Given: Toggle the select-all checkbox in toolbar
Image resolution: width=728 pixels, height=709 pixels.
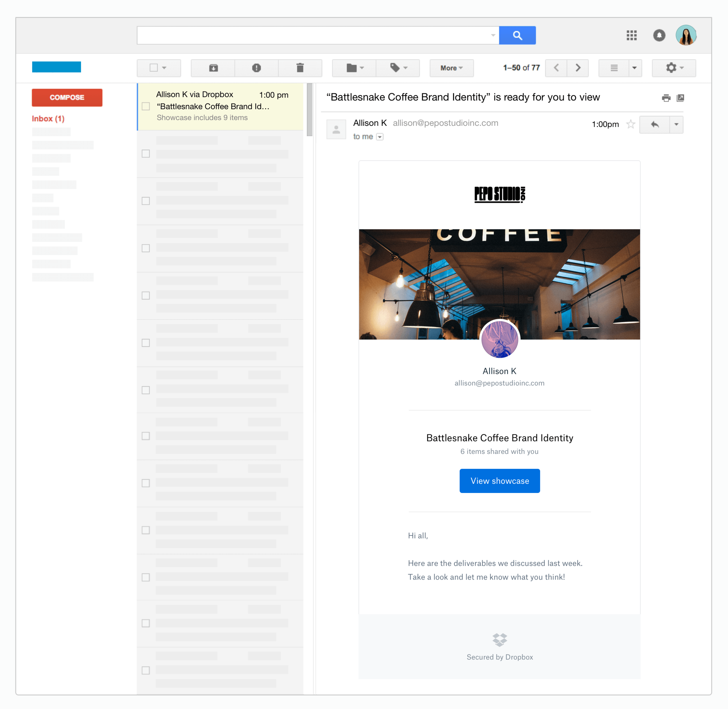Looking at the screenshot, I should tap(153, 68).
